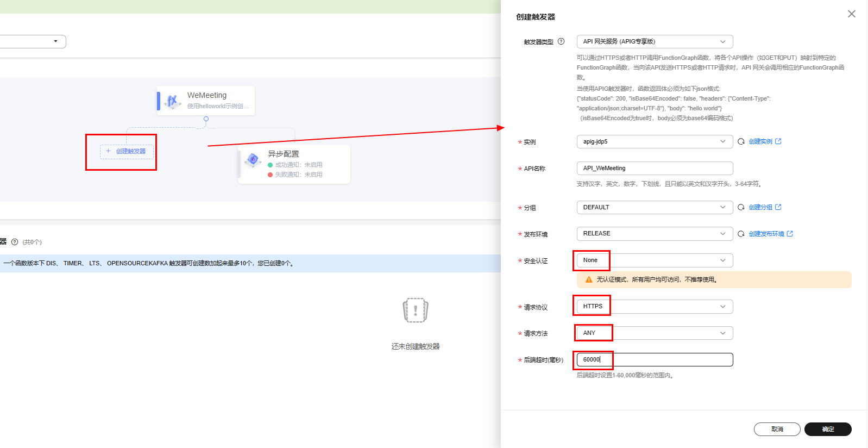Viewport: 868px width, 448px height.
Task: Click the black confirm button
Action: [827, 429]
